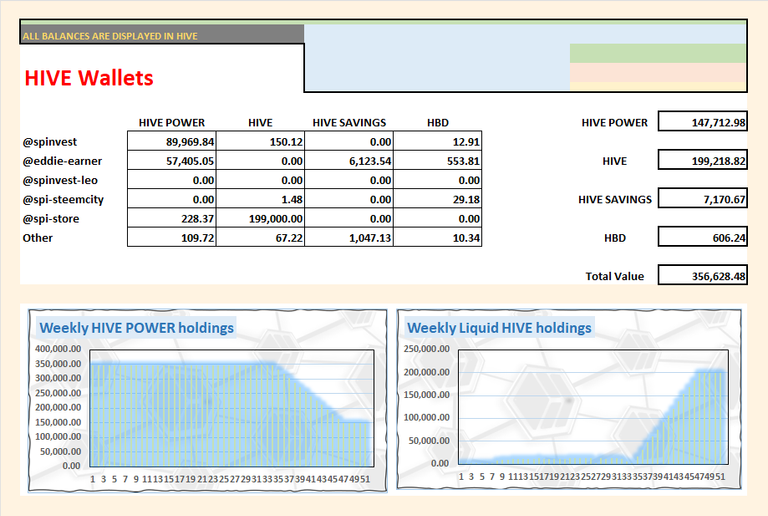Select the @spinvest-leo row label
The height and width of the screenshot is (516, 768).
pyautogui.click(x=60, y=180)
